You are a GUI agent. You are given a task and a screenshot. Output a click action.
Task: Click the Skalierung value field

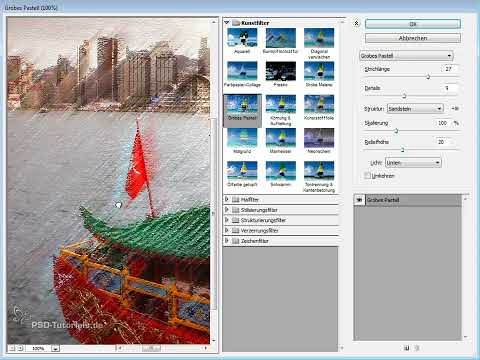point(444,123)
